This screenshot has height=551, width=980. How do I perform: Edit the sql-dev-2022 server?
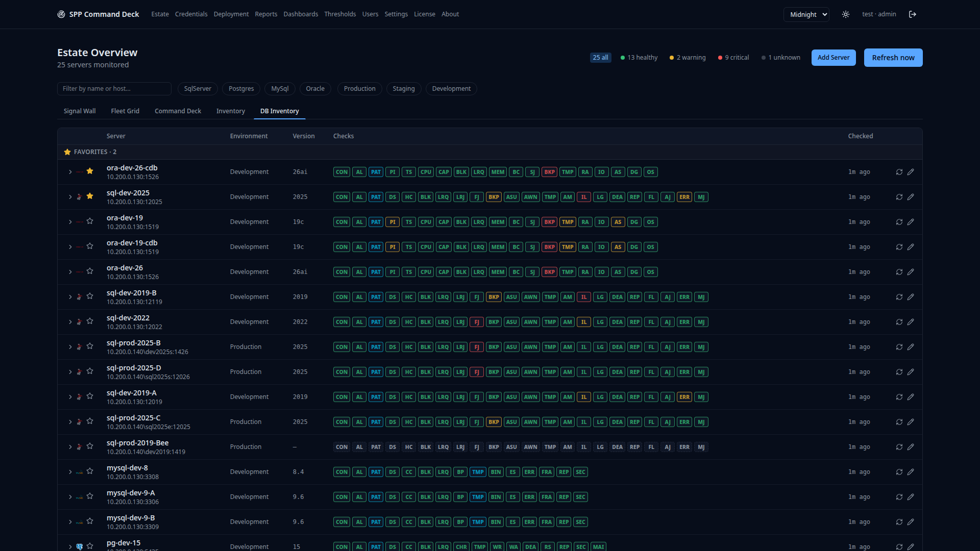click(x=911, y=322)
